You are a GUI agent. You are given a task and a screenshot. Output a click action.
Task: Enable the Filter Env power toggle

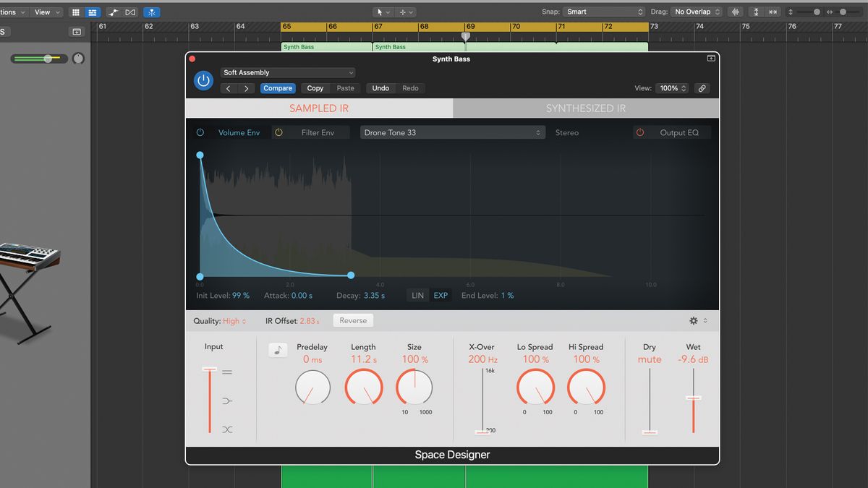(278, 132)
